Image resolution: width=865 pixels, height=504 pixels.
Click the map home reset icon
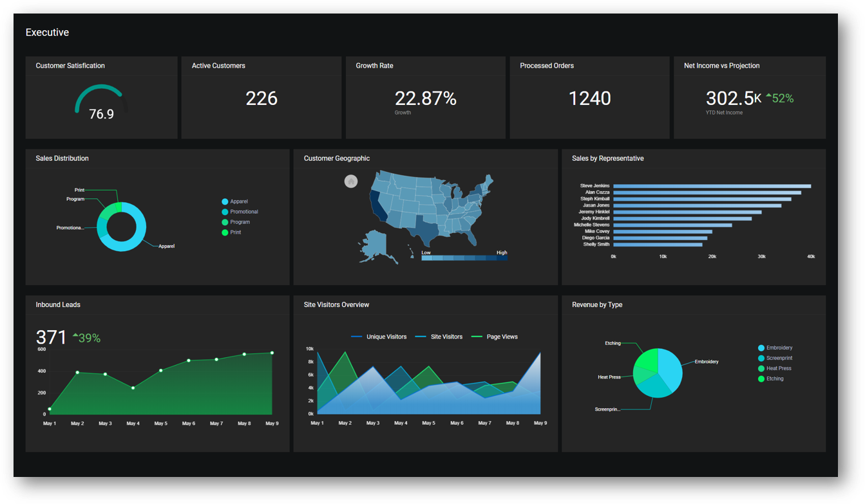point(351,182)
